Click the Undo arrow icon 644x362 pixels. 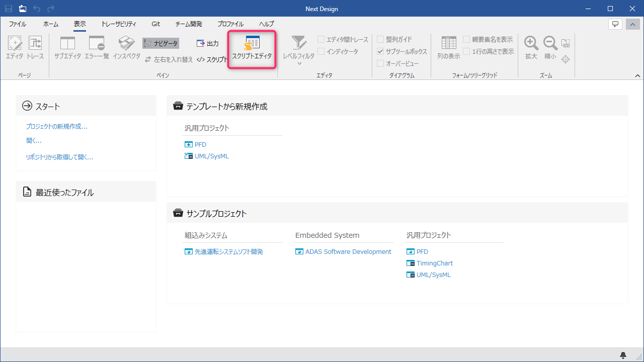pos(37,9)
